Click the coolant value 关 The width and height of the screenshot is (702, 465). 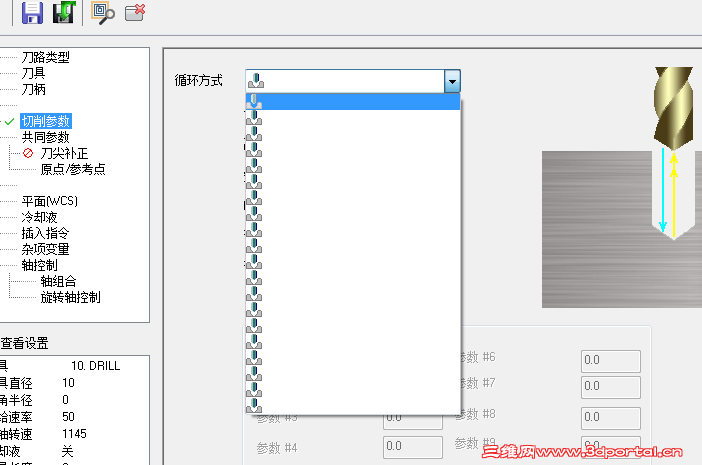pos(67,451)
